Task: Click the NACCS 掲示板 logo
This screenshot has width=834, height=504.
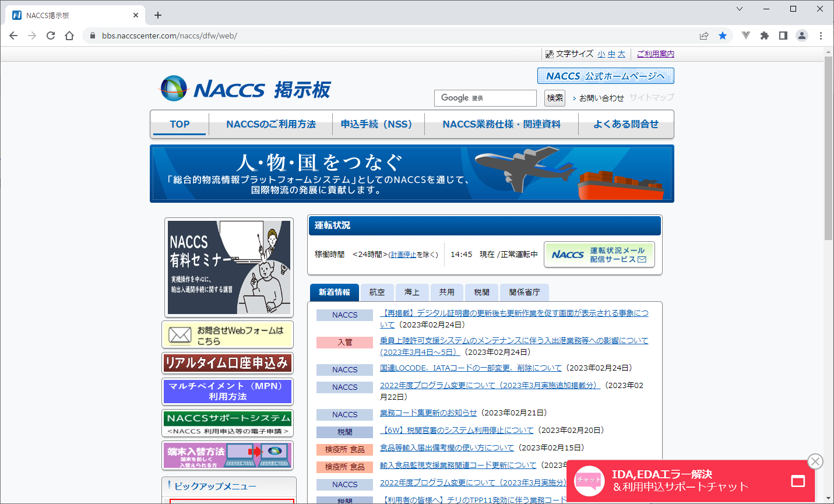Action: click(x=245, y=89)
